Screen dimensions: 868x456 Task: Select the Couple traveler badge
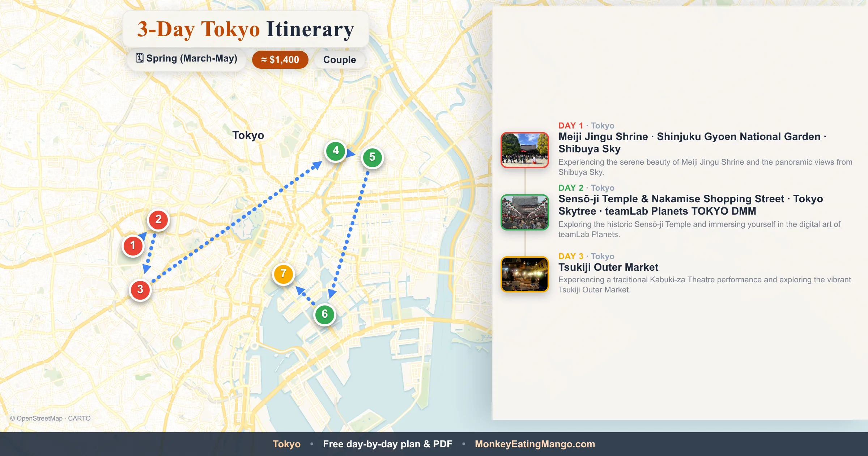pyautogui.click(x=339, y=60)
